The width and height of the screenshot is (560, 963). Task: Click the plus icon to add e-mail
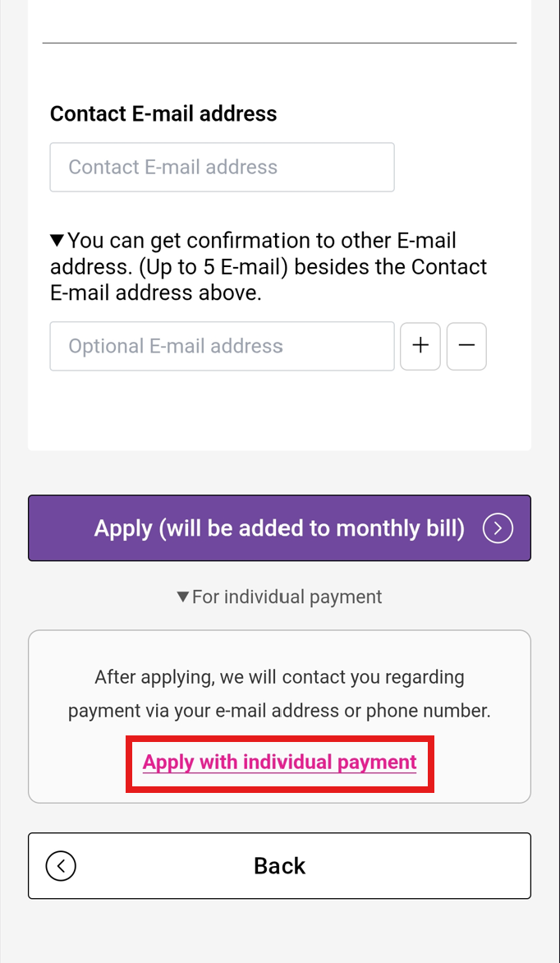[x=420, y=346]
